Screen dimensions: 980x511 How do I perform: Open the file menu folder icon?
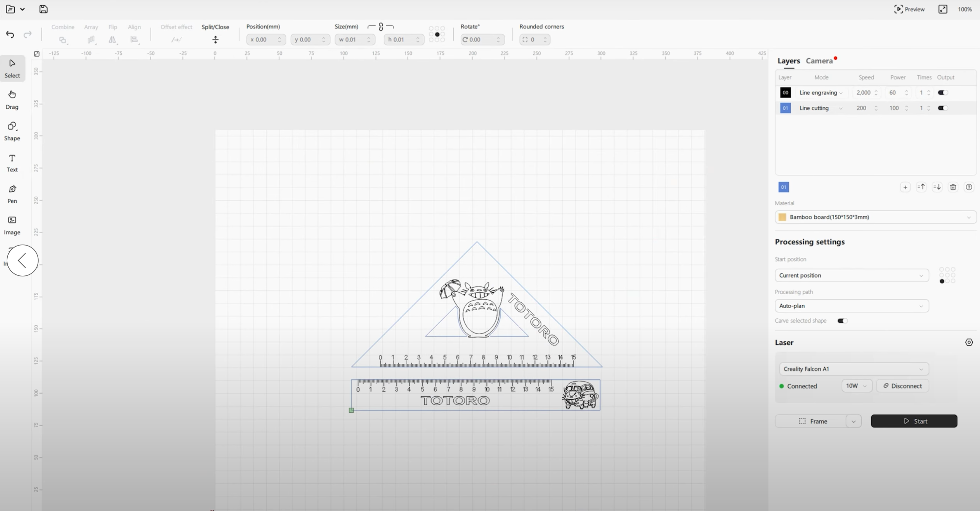point(10,9)
